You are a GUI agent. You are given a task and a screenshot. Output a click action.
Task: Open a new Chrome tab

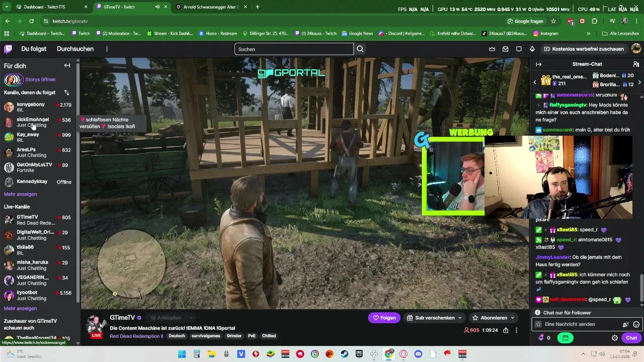pos(258,7)
